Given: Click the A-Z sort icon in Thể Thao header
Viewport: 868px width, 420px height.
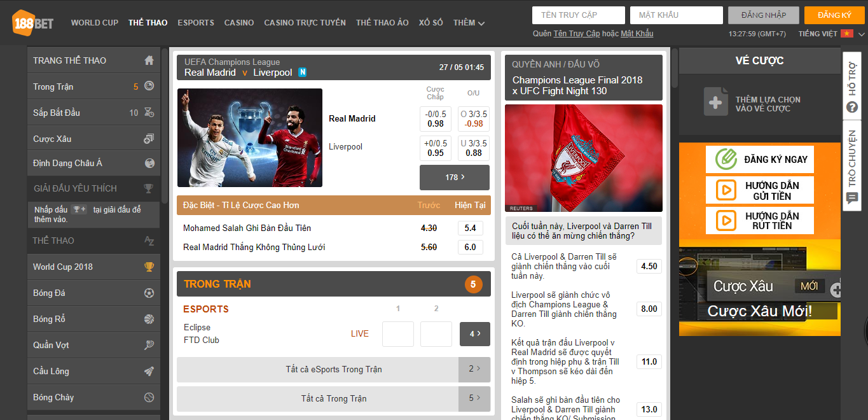Looking at the screenshot, I should coord(149,241).
